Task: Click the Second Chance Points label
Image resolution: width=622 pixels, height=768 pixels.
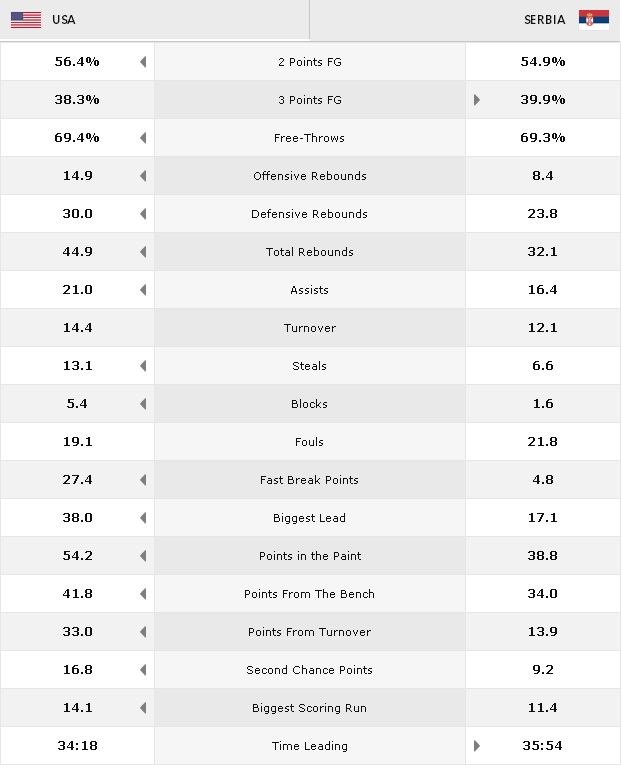Action: (310, 670)
